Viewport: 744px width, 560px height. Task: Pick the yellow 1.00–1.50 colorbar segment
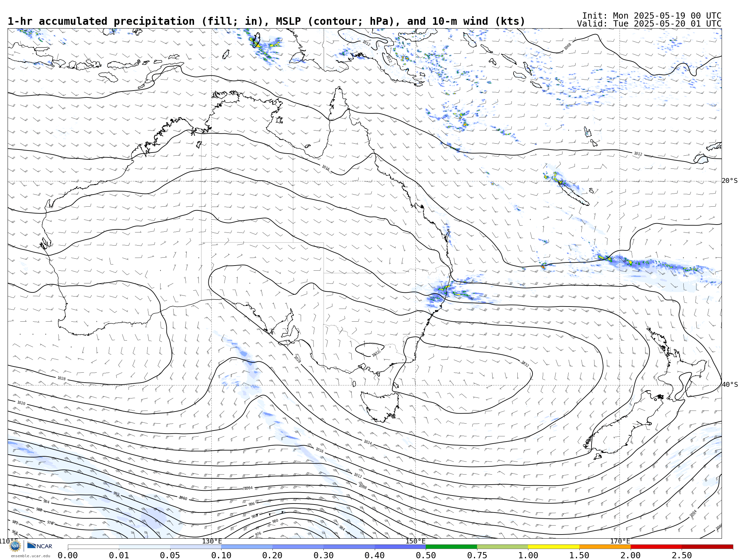point(554,547)
